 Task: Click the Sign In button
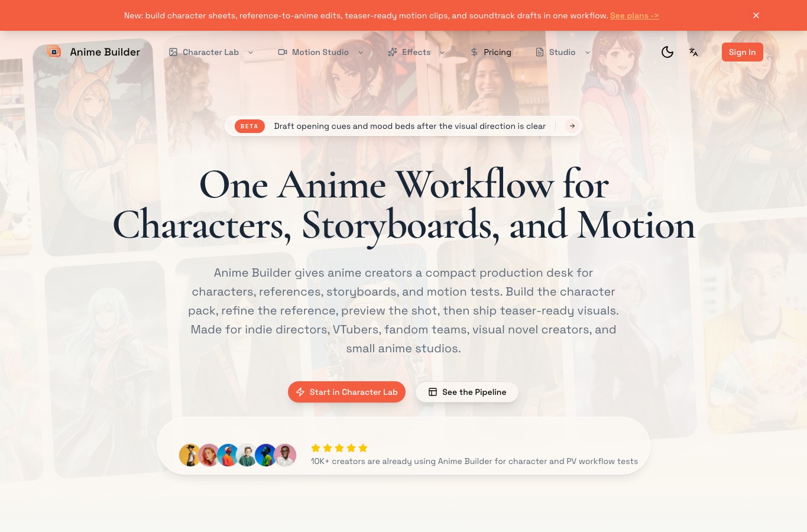tap(743, 52)
